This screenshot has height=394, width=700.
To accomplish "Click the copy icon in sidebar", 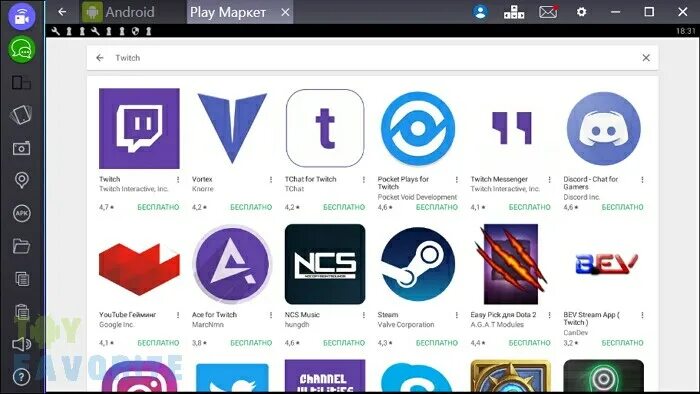I will 22,279.
